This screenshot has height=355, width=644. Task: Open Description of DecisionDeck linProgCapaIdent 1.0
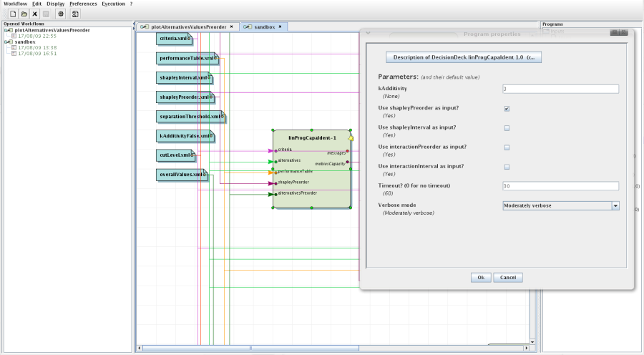tap(464, 57)
